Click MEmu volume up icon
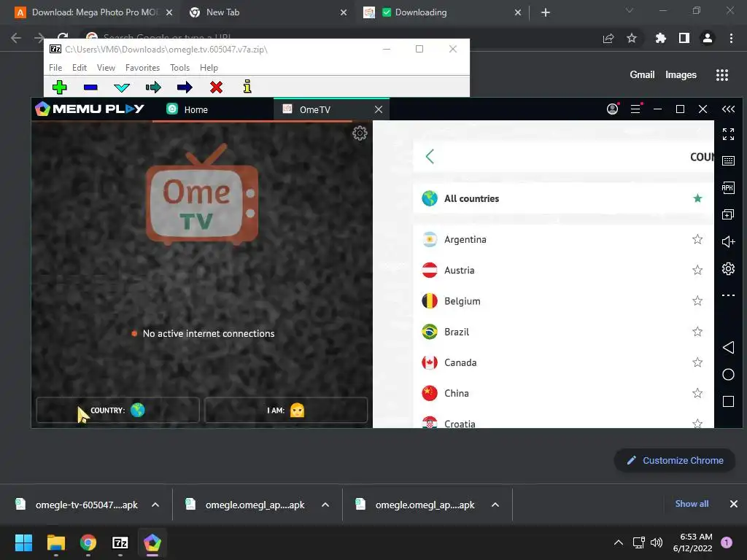The width and height of the screenshot is (747, 560). click(728, 242)
